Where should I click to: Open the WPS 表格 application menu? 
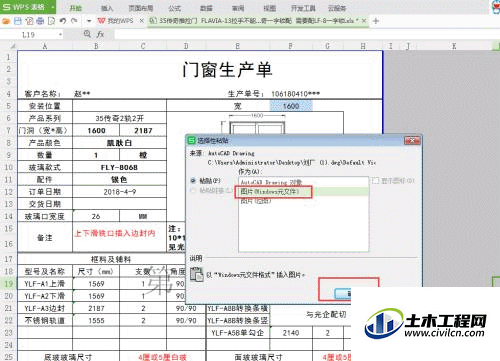(28, 7)
